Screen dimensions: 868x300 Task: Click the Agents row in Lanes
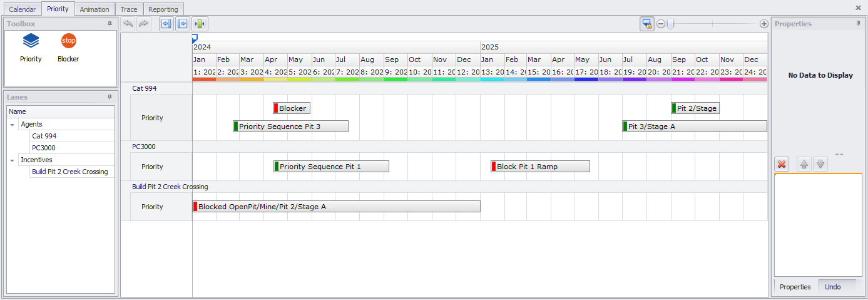tap(61, 124)
